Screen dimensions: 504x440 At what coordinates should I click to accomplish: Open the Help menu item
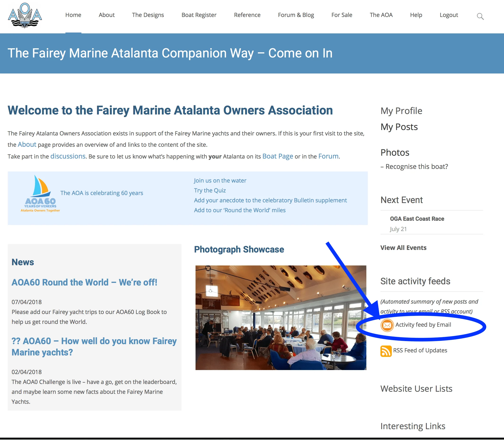point(416,15)
